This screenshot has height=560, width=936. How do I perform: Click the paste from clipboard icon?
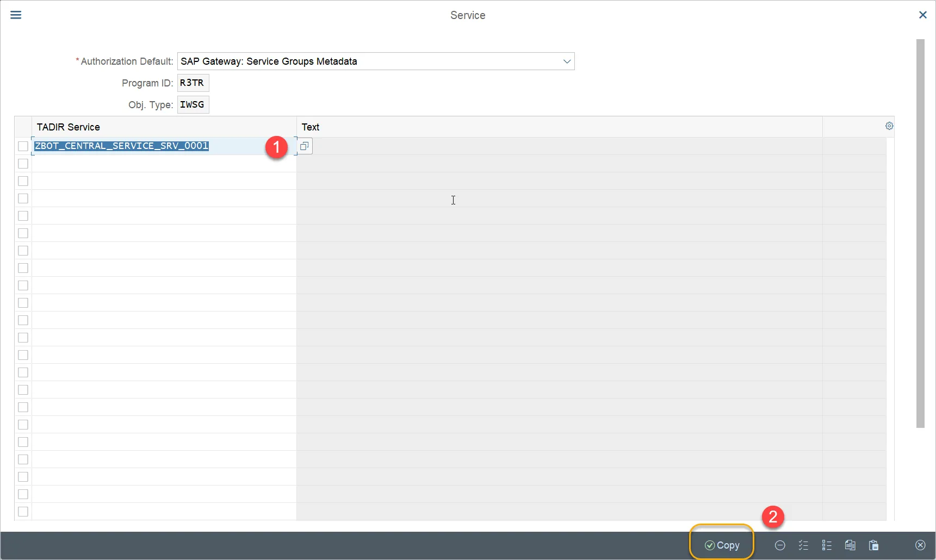coord(873,545)
